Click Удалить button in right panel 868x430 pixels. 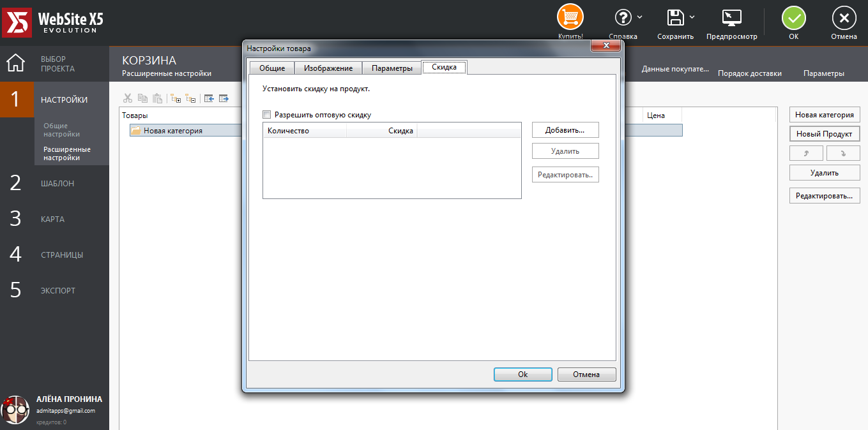coord(825,173)
